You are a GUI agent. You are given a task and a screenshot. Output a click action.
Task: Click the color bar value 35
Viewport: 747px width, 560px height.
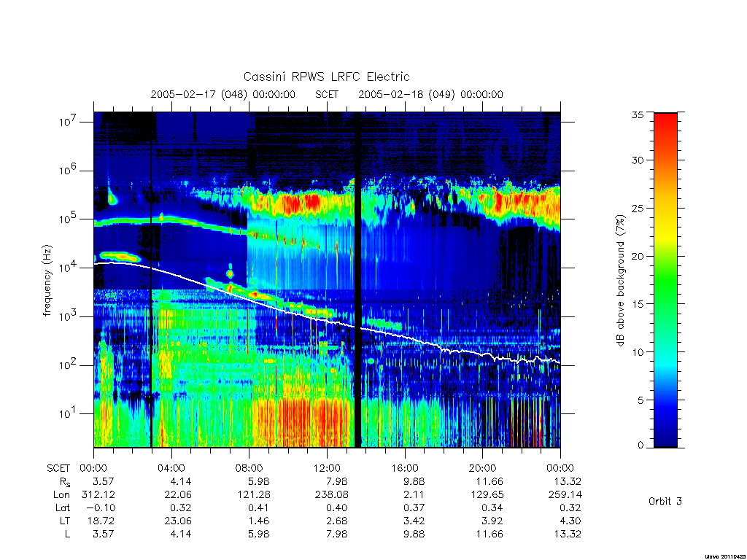tap(638, 114)
